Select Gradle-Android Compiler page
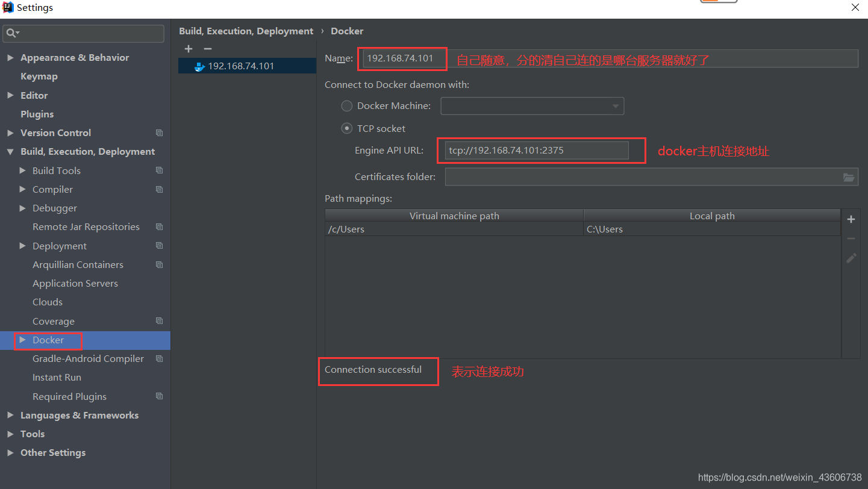The image size is (868, 489). (88, 358)
